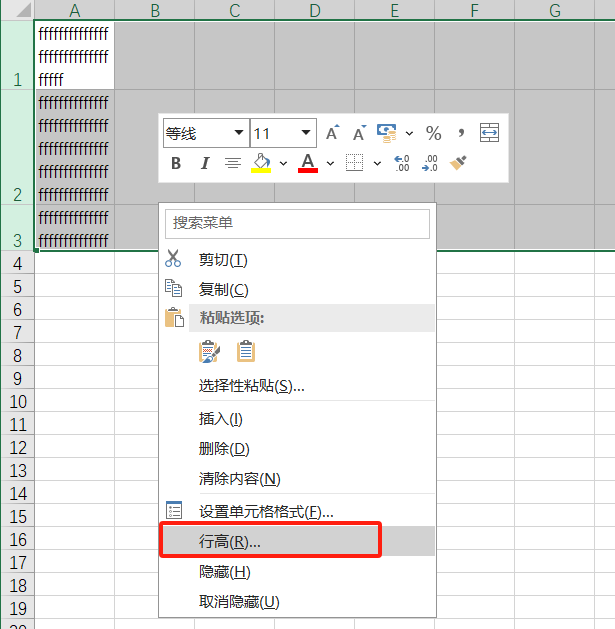Select row 2 header
Screen dimensions: 615x629
point(17,147)
